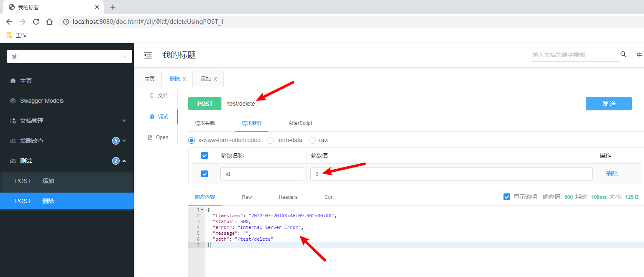View site info icon in address bar
The width and height of the screenshot is (644, 277).
click(x=66, y=22)
